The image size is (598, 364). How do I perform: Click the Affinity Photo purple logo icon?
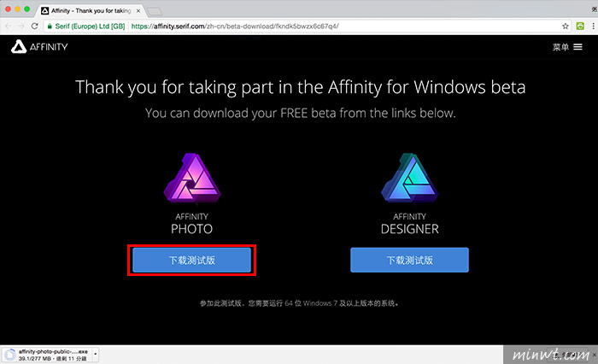point(192,178)
